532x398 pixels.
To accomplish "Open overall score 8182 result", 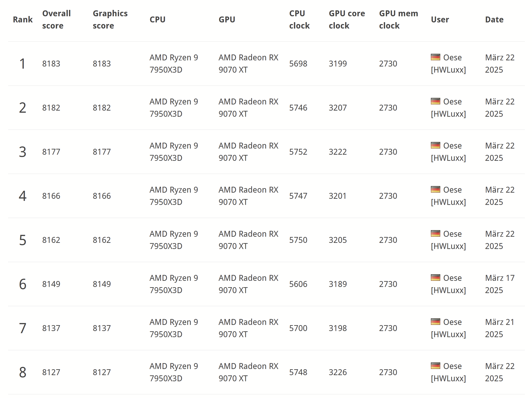I will (x=51, y=108).
